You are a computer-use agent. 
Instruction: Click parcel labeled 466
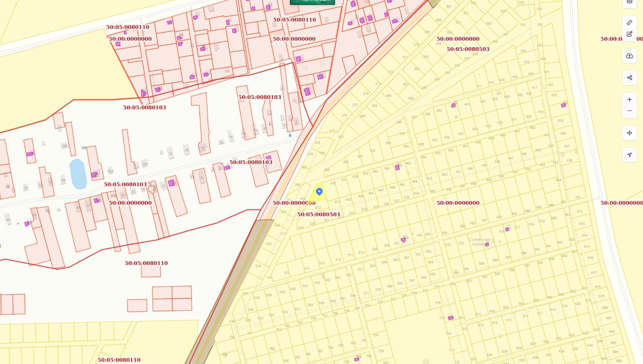click(392, 187)
